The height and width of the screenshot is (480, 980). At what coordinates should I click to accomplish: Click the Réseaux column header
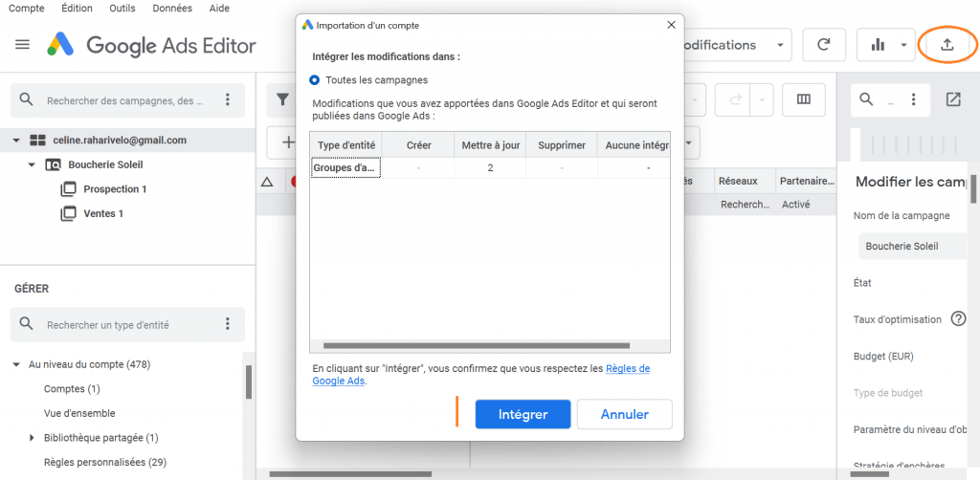point(744,181)
